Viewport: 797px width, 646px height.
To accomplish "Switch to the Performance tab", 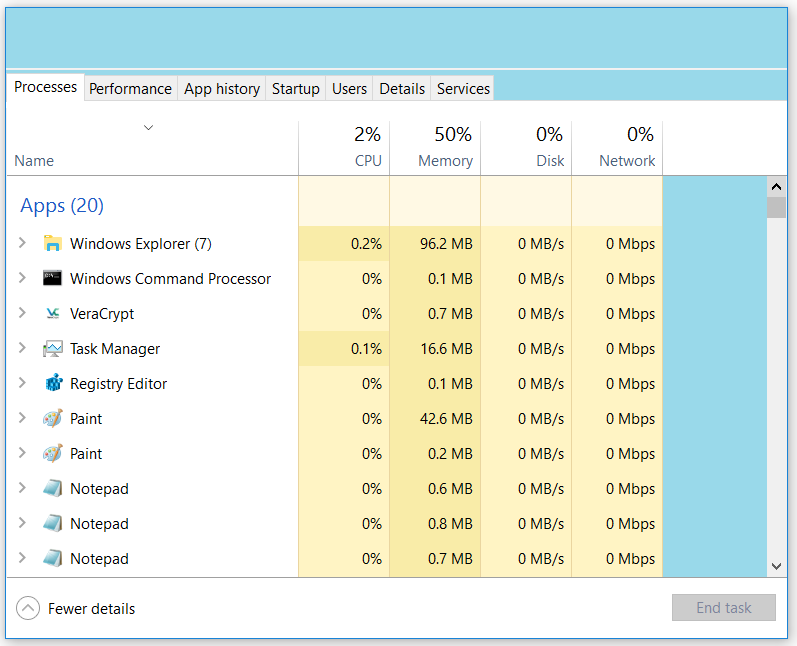I will pyautogui.click(x=131, y=88).
